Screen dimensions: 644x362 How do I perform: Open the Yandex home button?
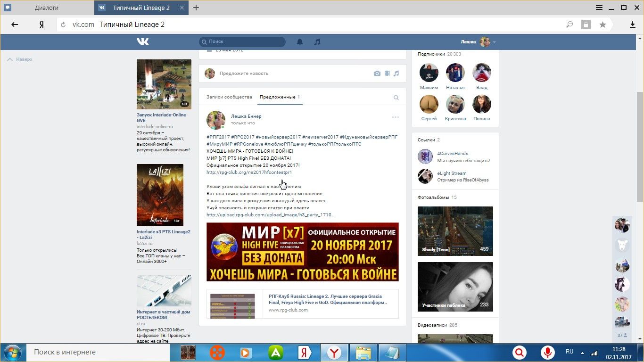41,25
